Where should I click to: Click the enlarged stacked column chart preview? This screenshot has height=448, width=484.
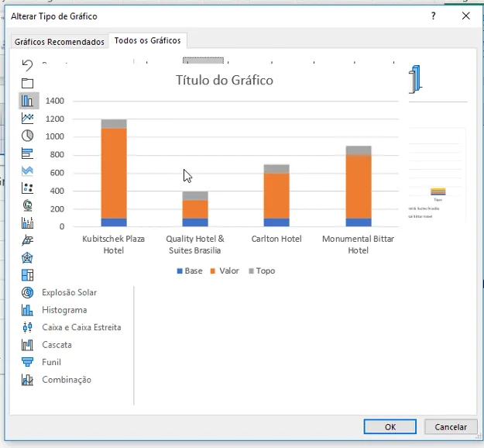221,173
